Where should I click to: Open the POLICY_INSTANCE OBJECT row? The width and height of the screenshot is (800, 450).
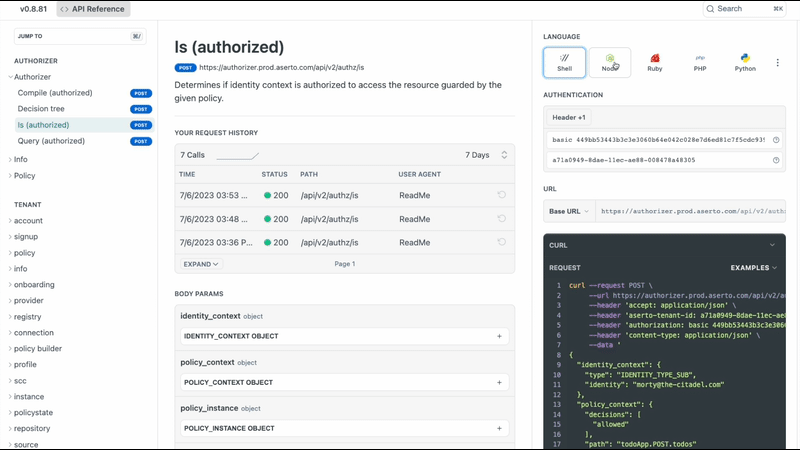pyautogui.click(x=344, y=428)
